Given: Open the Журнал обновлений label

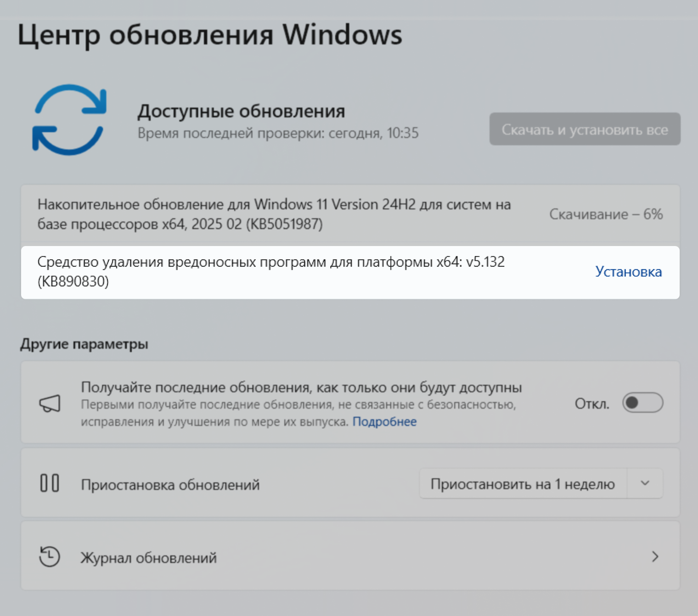Looking at the screenshot, I should click(148, 558).
